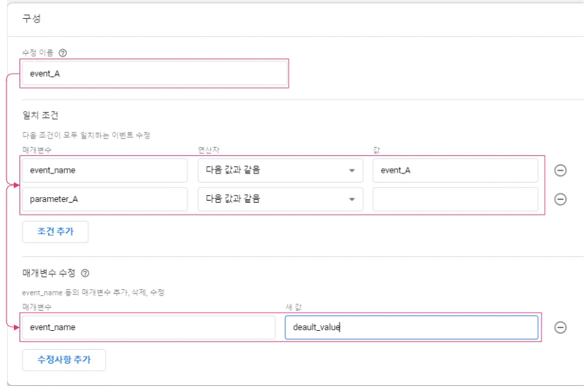Click help icon next to 수정 이름
The height and width of the screenshot is (388, 588).
(x=63, y=53)
